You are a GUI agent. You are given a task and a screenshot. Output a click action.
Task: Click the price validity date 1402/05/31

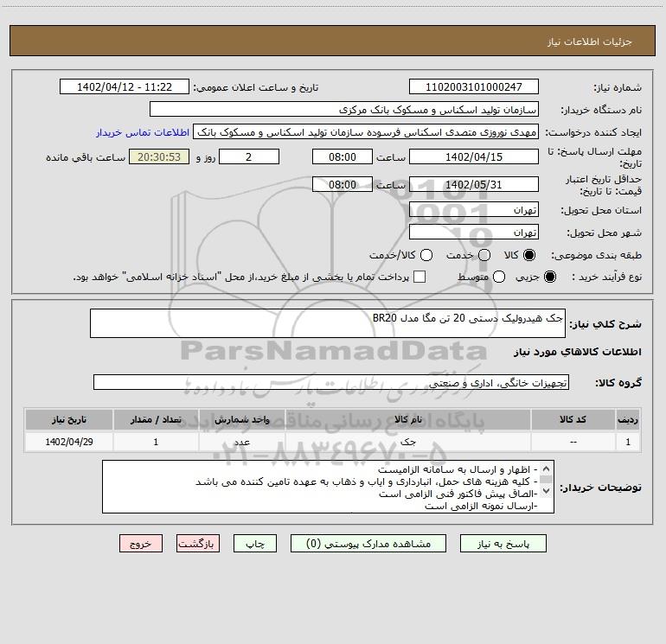pos(474,185)
